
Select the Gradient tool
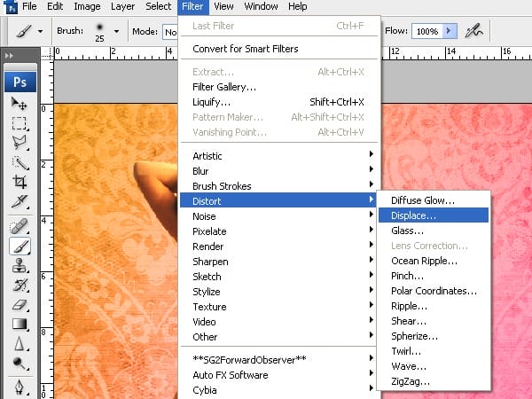click(x=20, y=324)
